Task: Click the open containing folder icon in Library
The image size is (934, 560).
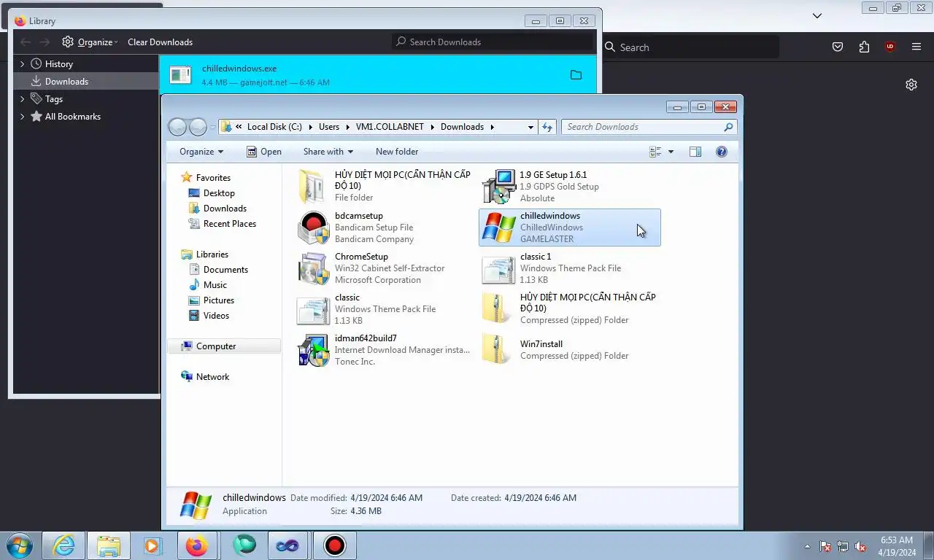Action: (x=576, y=75)
